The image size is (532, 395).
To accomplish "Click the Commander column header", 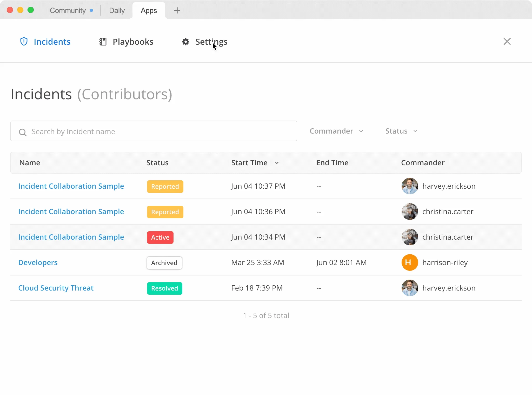I will pos(423,163).
